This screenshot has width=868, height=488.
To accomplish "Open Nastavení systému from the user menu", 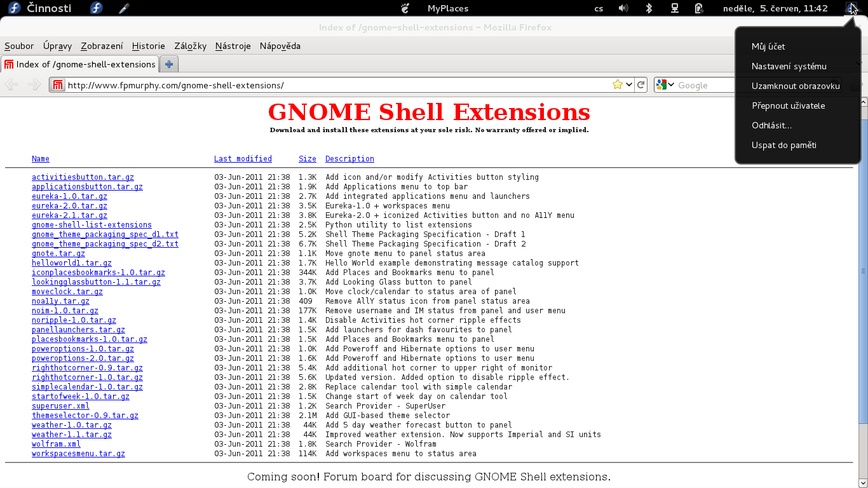I will pyautogui.click(x=789, y=66).
